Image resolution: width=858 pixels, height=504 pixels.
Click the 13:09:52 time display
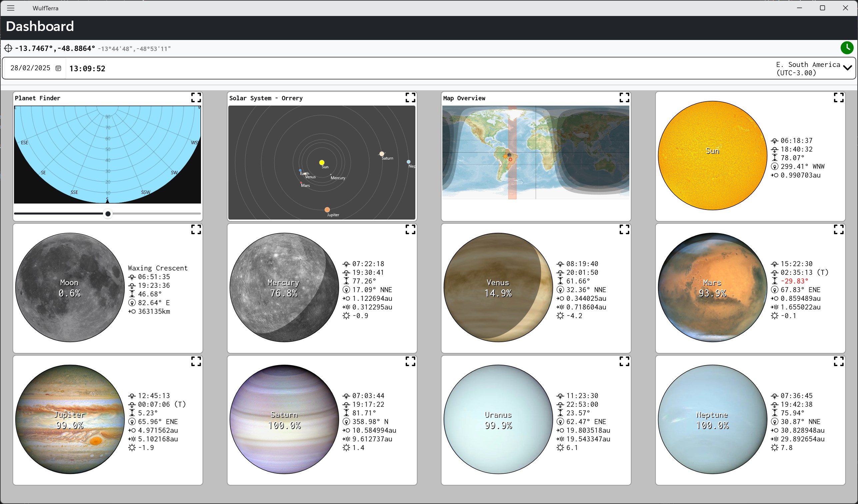tap(87, 69)
